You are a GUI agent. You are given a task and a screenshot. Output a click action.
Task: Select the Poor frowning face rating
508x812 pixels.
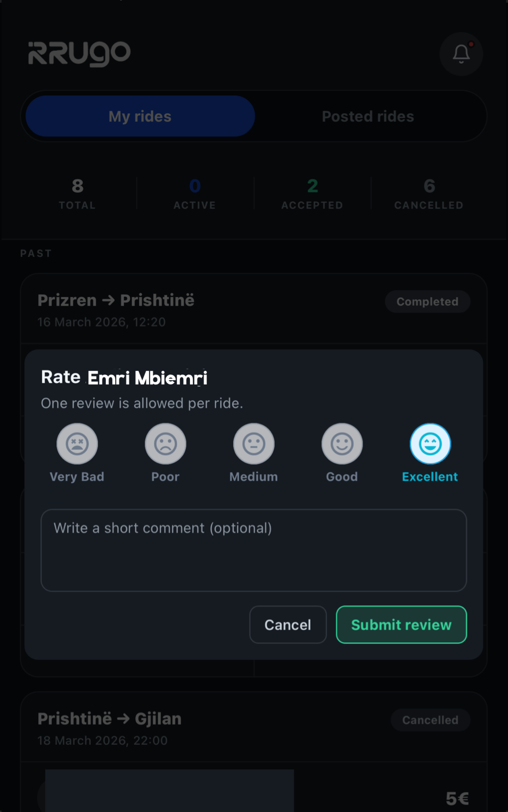[166, 444]
